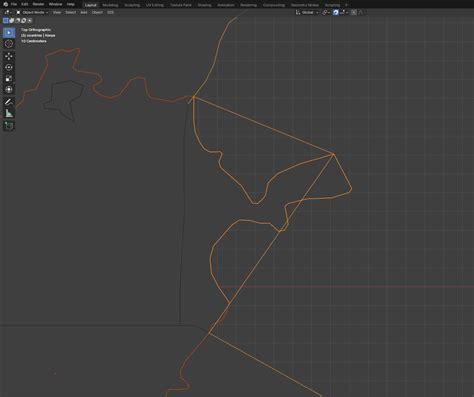Click the Blender logo menu icon

(5, 4)
